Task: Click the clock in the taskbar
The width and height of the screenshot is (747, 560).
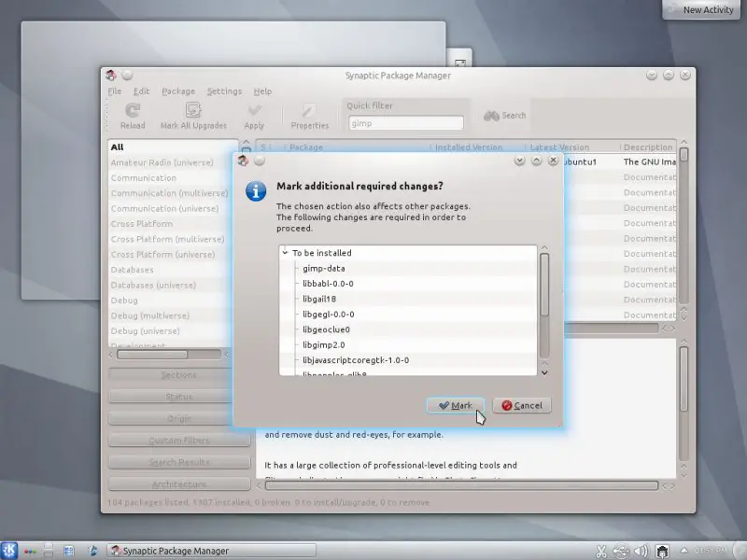Action: point(711,551)
